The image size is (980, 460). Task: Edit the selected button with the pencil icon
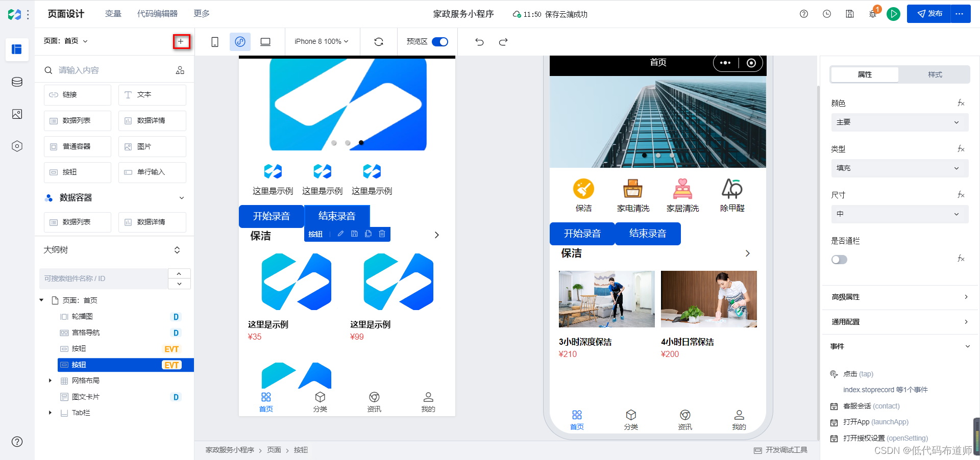coord(340,234)
